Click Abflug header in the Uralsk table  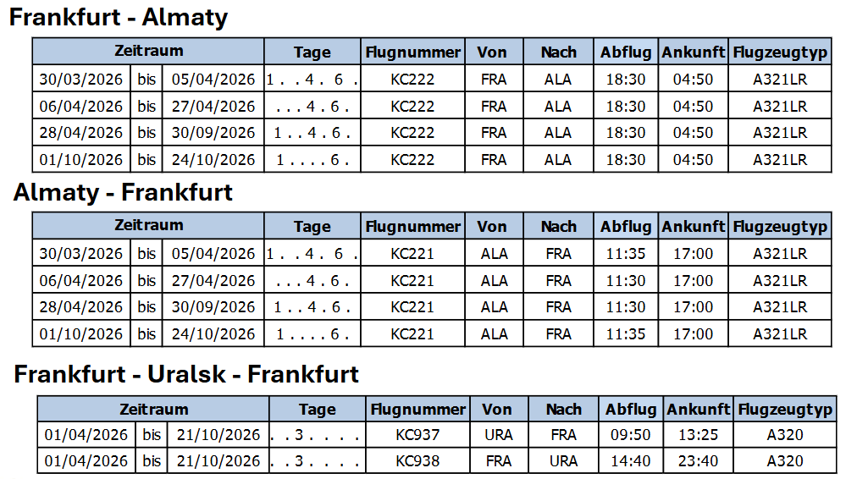(631, 410)
